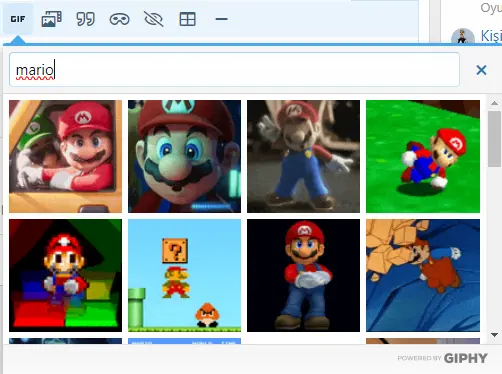The height and width of the screenshot is (374, 502).
Task: Select the Mario breakdancing on grass GIF
Action: coord(423,156)
